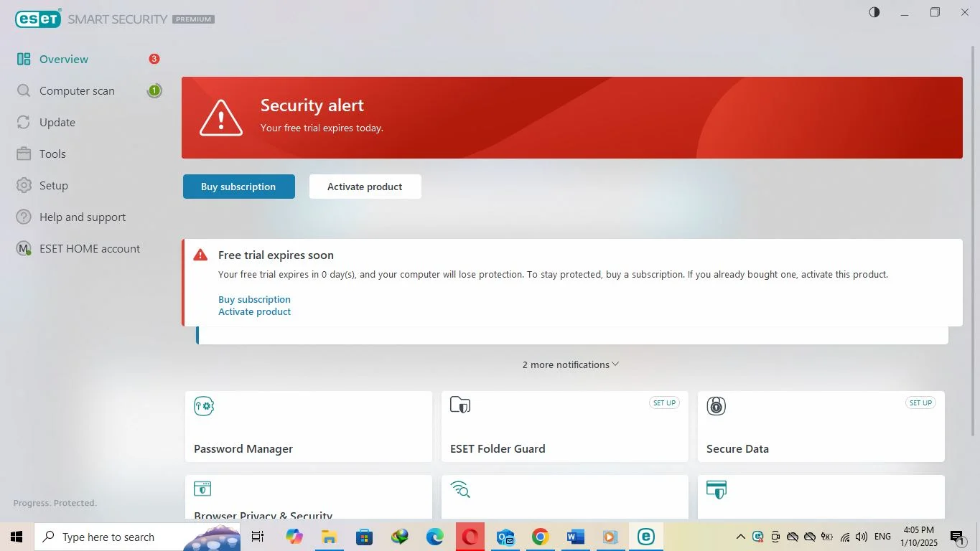
Task: Click the Secure Data padlock icon
Action: 717,406
